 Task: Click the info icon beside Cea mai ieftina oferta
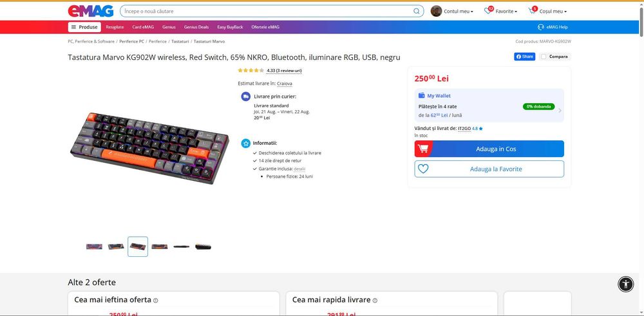156,301
